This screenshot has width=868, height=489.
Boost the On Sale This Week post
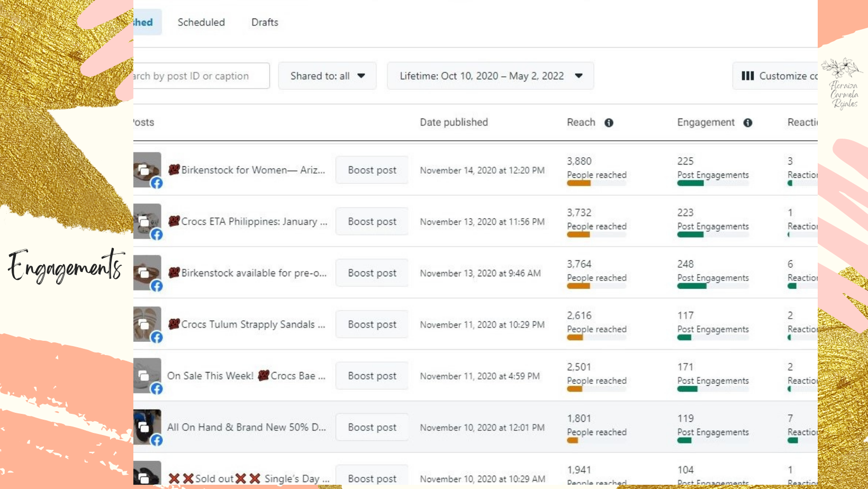pos(372,375)
